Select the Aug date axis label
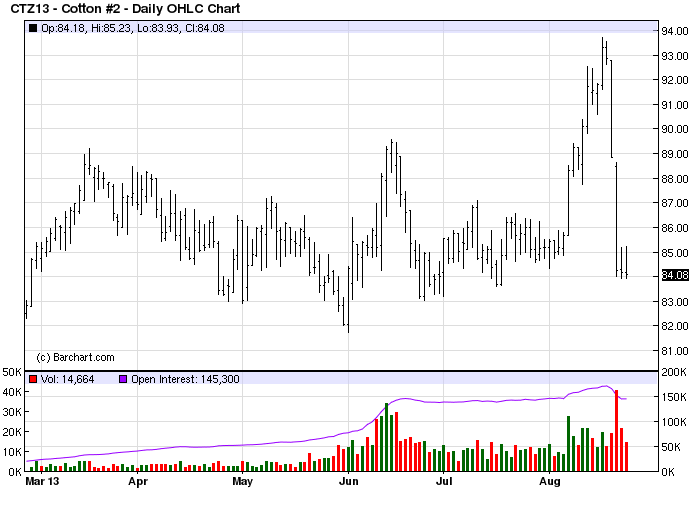This screenshot has height=512, width=700. point(550,481)
